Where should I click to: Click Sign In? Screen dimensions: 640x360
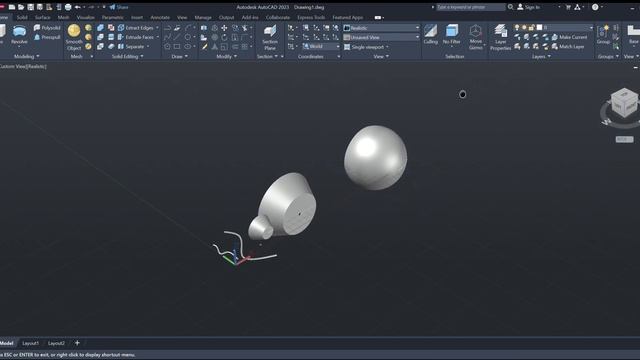(529, 7)
